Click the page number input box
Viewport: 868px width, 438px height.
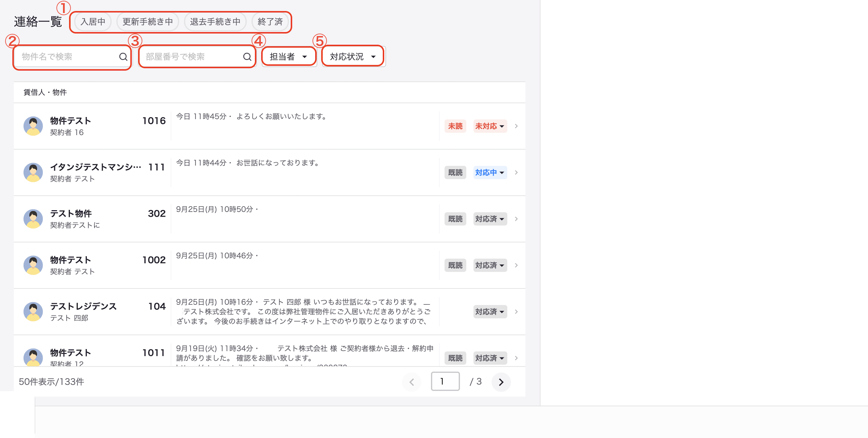[x=445, y=381]
